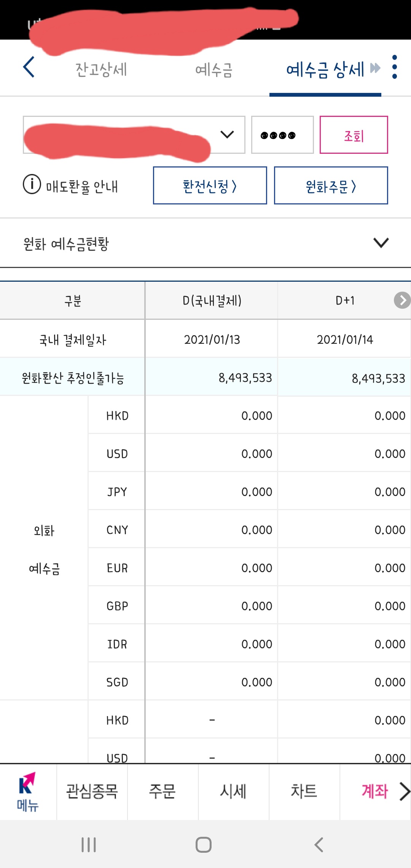
Task: Open 관심종목 in the bottom navigation
Action: pyautogui.click(x=92, y=792)
